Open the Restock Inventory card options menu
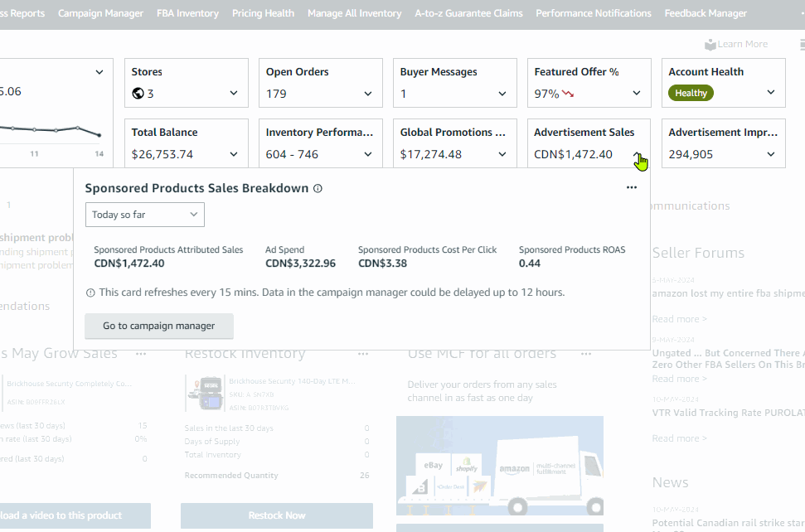 [x=363, y=354]
